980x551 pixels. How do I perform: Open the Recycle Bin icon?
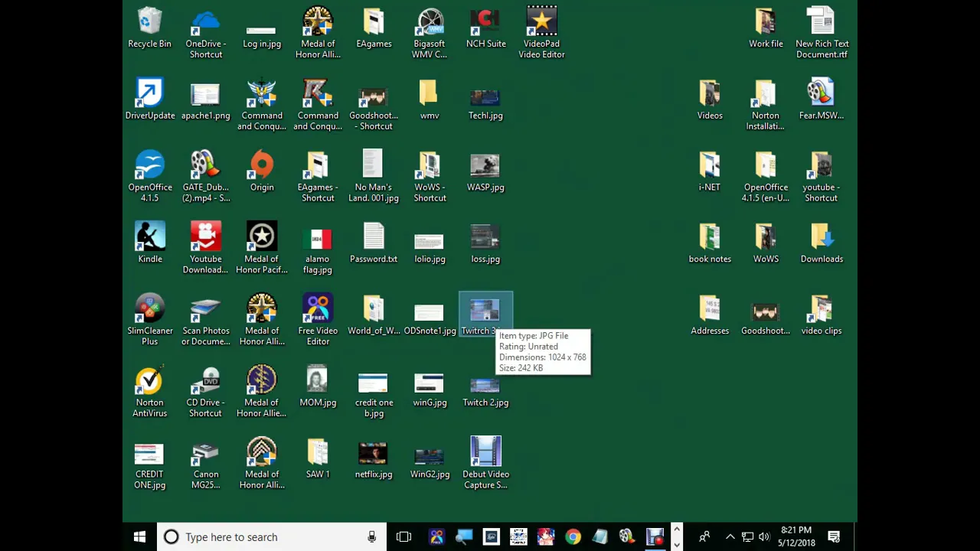(149, 28)
